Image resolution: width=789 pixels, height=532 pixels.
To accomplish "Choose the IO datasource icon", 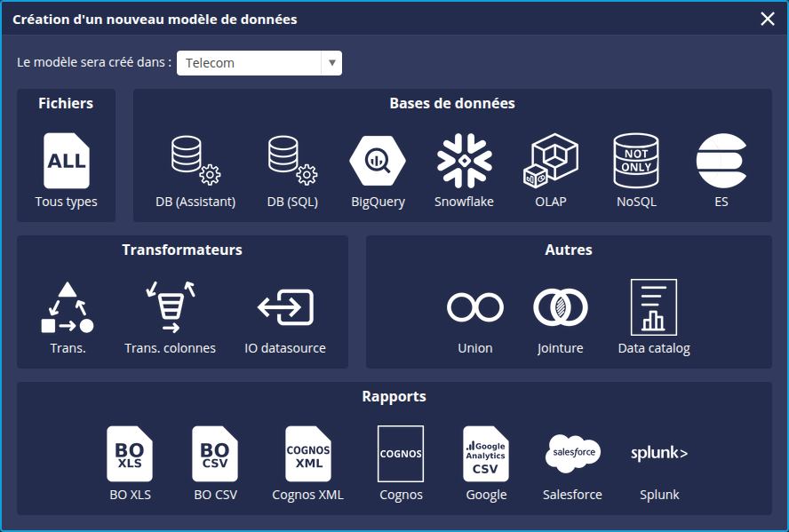I will pyautogui.click(x=285, y=308).
